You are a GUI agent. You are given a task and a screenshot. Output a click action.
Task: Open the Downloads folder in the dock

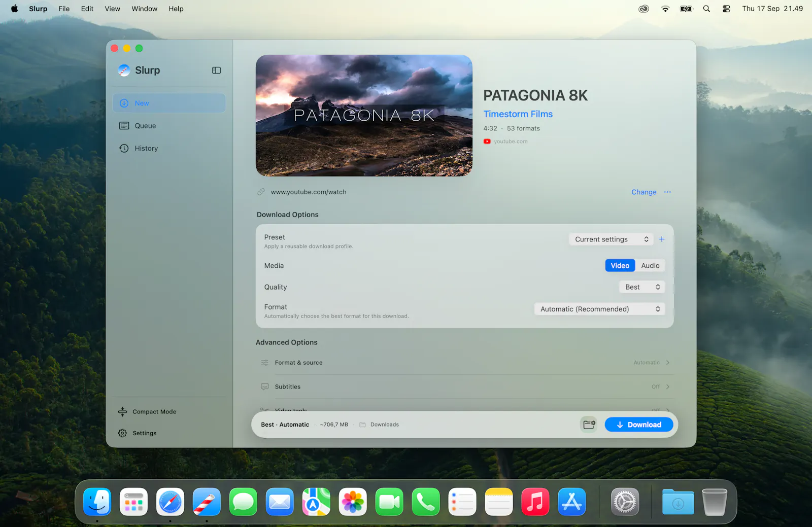[x=678, y=502]
